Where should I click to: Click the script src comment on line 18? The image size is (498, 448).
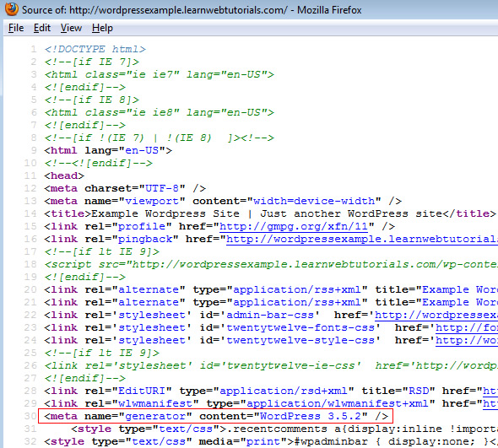[x=271, y=264]
